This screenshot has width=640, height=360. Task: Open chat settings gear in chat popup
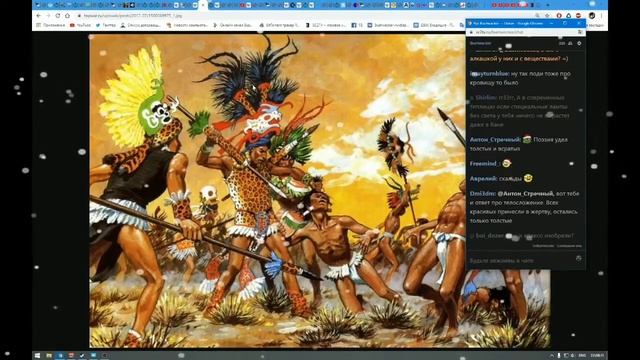[579, 43]
